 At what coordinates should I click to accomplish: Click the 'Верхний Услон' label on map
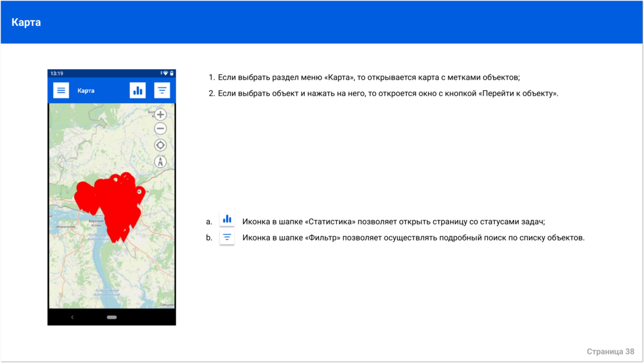[96, 223]
